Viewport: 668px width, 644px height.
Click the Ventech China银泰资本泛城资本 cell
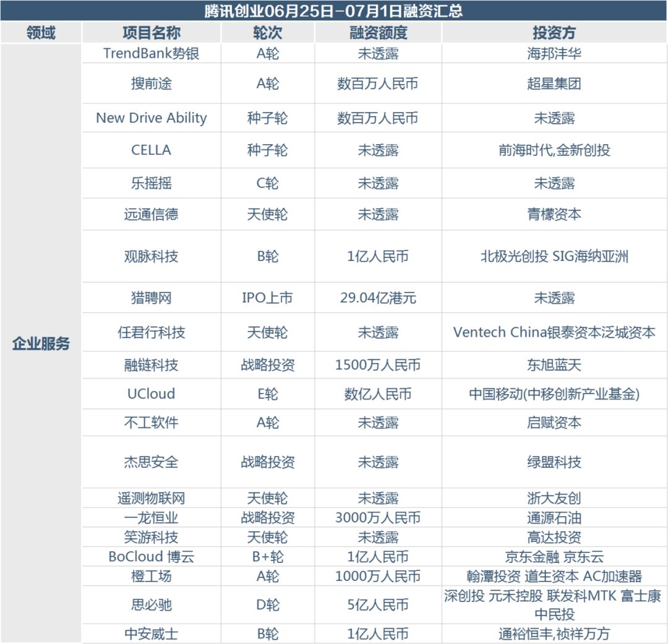click(554, 332)
